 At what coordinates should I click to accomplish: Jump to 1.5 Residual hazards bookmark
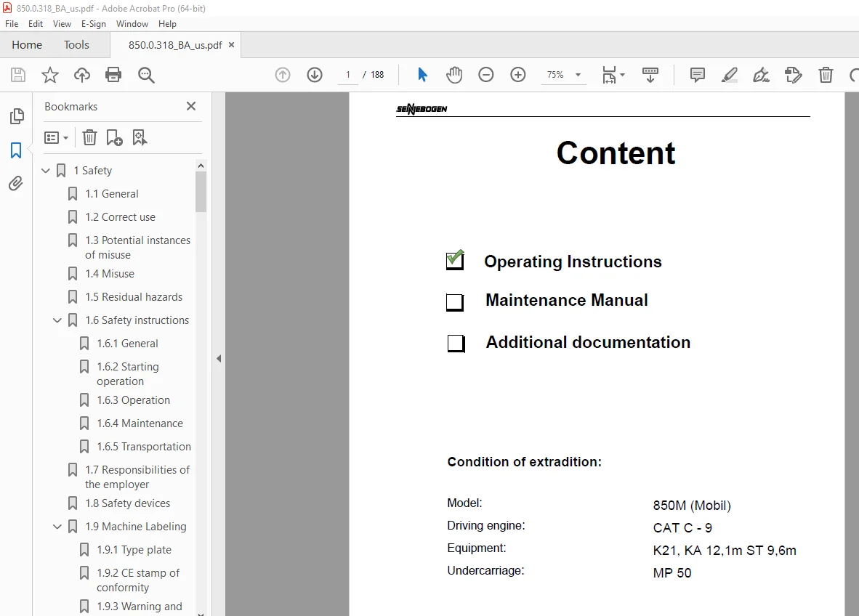click(x=134, y=297)
